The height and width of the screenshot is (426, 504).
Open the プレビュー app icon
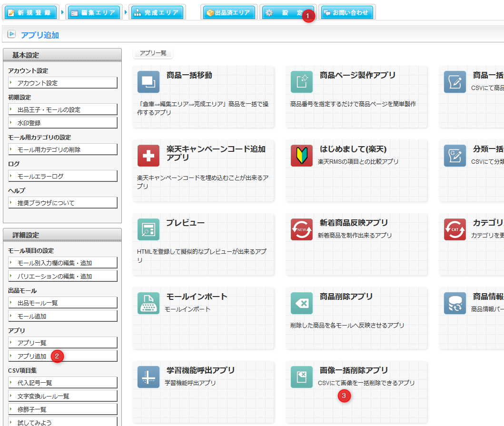tap(148, 229)
